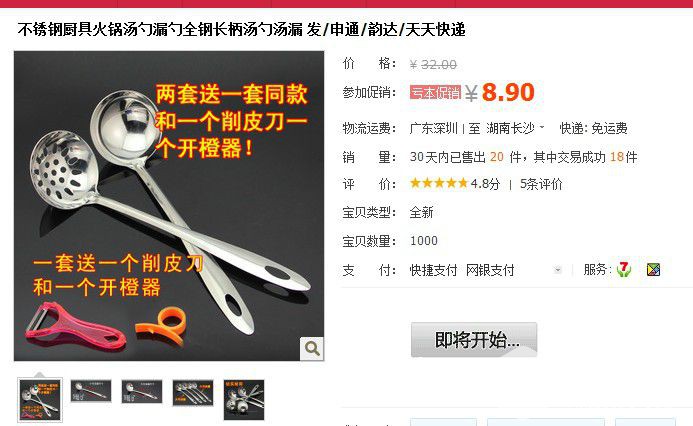Screen dimensions: 693x426
Task: Click the colorful square service badge icon
Action: 653,270
